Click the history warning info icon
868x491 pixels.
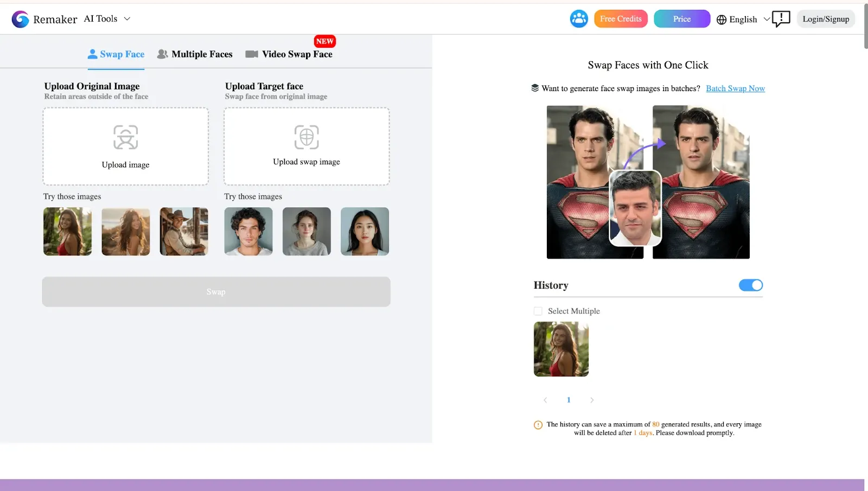[538, 425]
